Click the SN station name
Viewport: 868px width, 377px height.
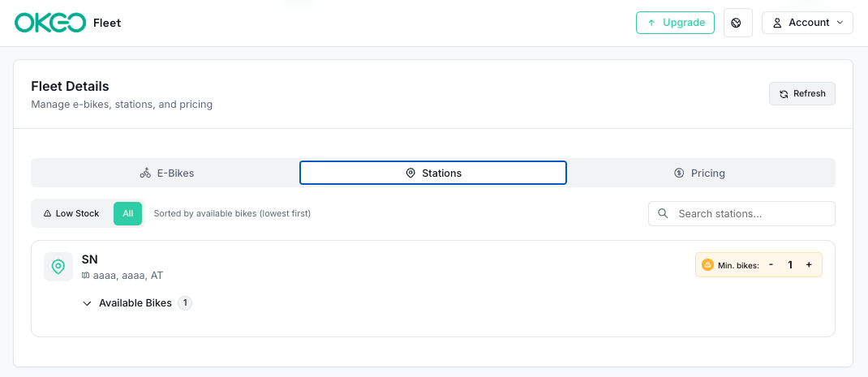(x=90, y=259)
